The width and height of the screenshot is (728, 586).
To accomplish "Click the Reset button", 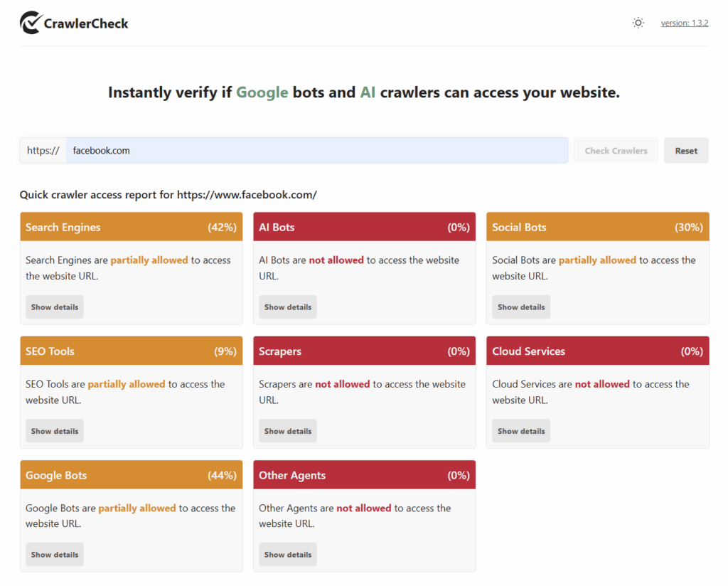I will pyautogui.click(x=686, y=151).
